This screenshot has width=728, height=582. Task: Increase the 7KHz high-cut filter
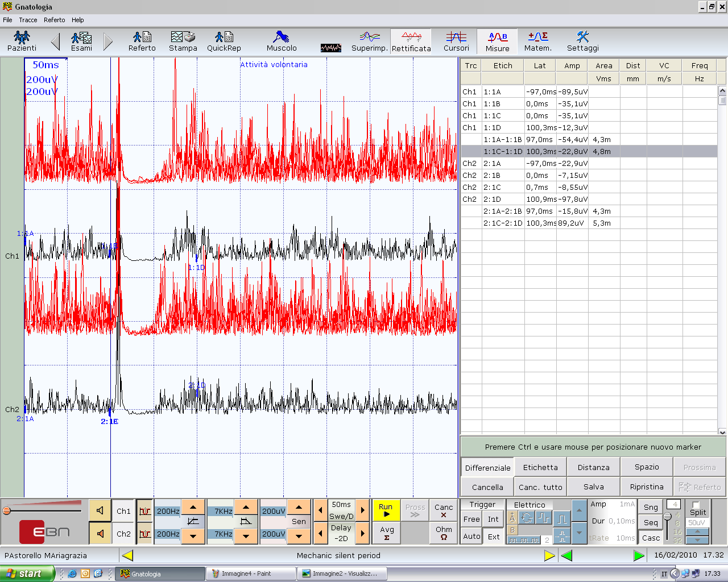pyautogui.click(x=246, y=507)
